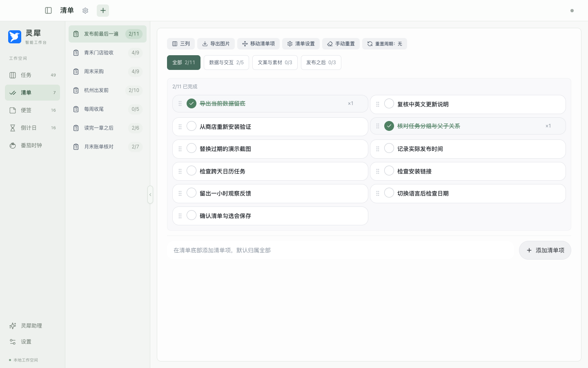Select the 全部 2/11 filter tab
The width and height of the screenshot is (588, 368).
(x=184, y=63)
